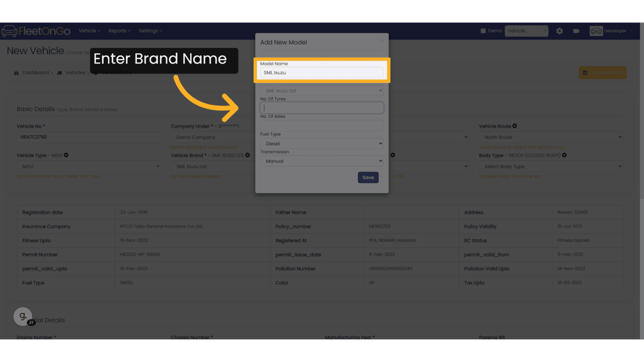This screenshot has height=362, width=644.
Task: Click the Fuel Type value DIESEL
Action: coord(127,283)
